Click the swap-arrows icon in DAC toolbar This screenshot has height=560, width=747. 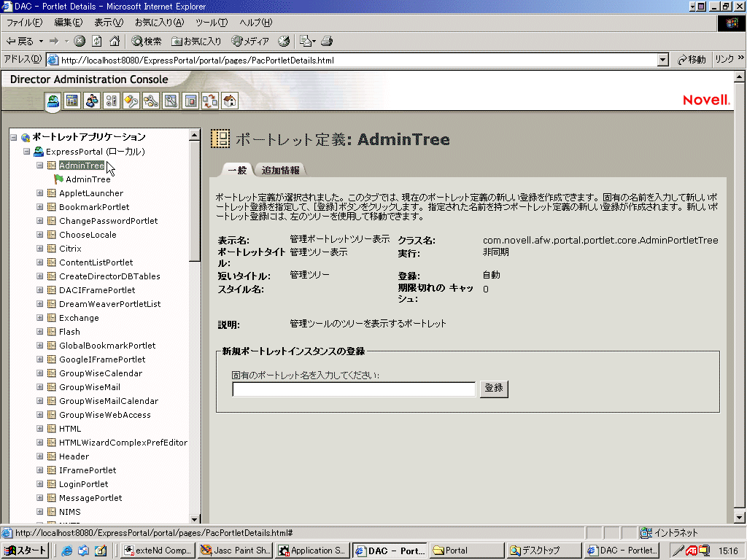coord(209,101)
